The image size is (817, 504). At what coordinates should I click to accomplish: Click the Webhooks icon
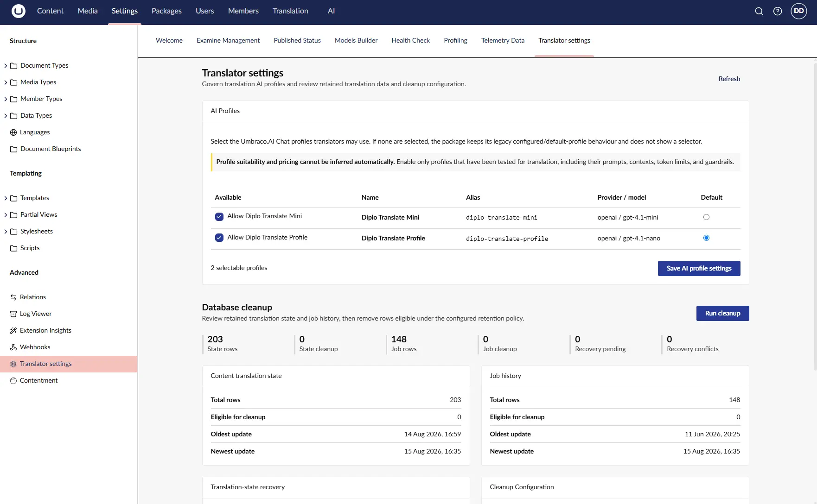click(13, 347)
